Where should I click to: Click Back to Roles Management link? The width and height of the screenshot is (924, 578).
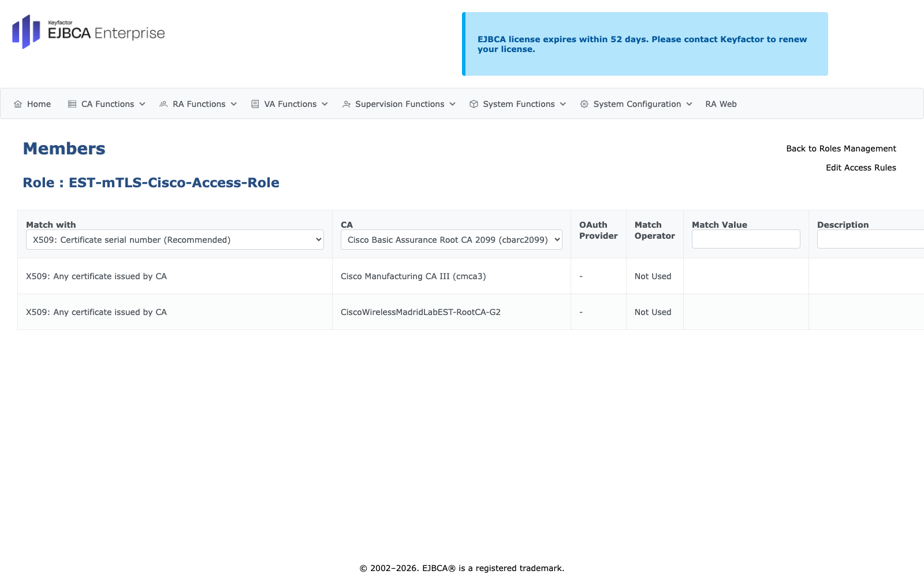pyautogui.click(x=841, y=149)
